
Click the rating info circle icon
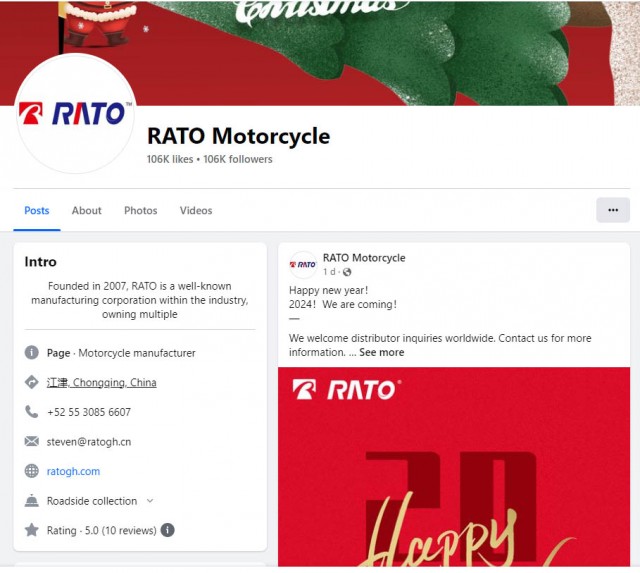[167, 530]
